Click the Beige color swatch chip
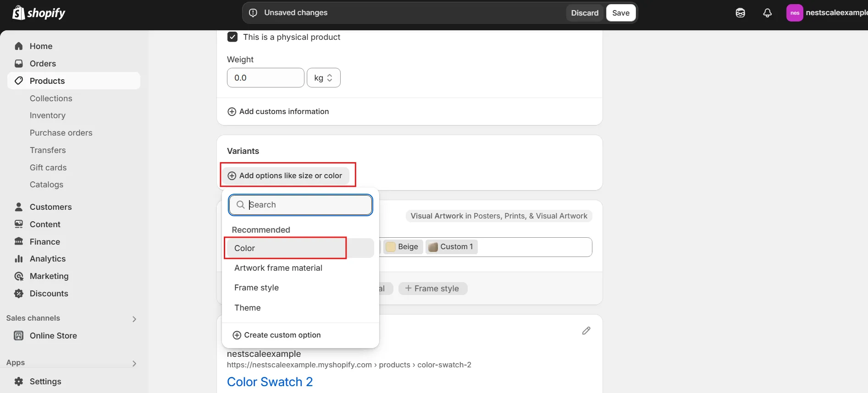Image resolution: width=868 pixels, height=393 pixels. point(403,247)
